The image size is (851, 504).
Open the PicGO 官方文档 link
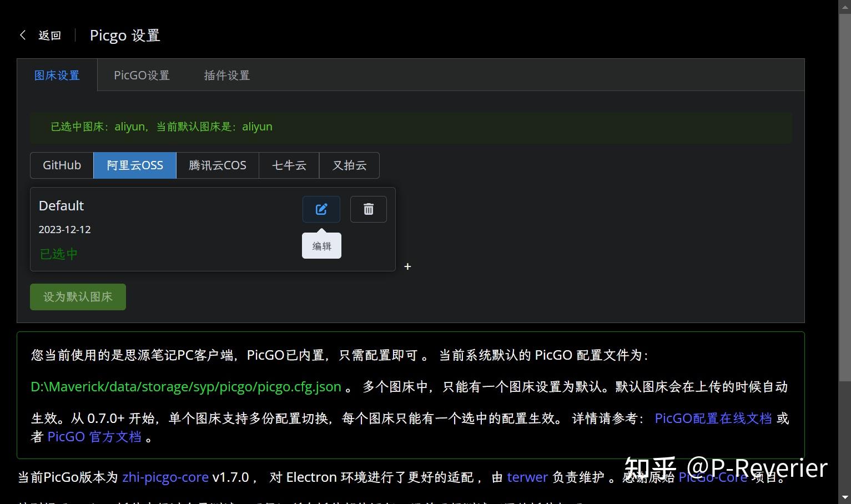coord(94,436)
